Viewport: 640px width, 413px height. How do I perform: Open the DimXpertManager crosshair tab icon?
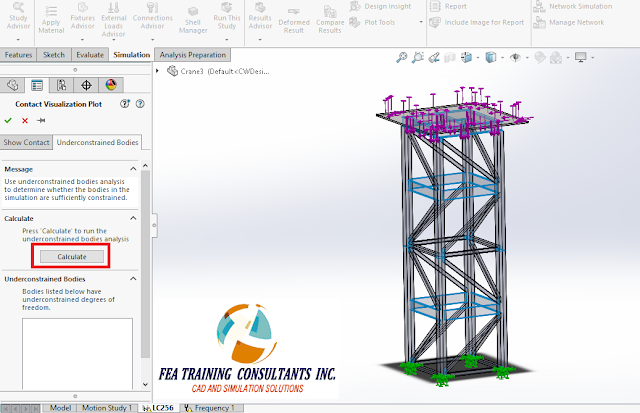click(86, 85)
